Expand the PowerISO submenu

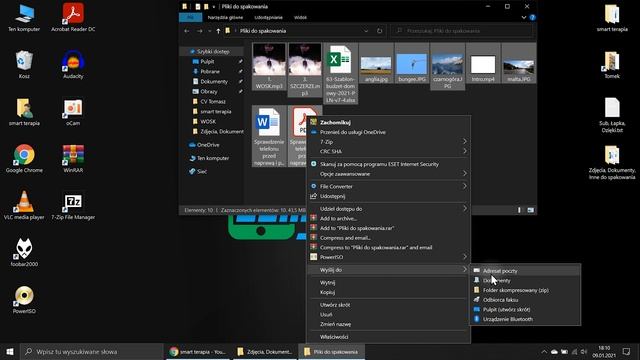pos(388,257)
